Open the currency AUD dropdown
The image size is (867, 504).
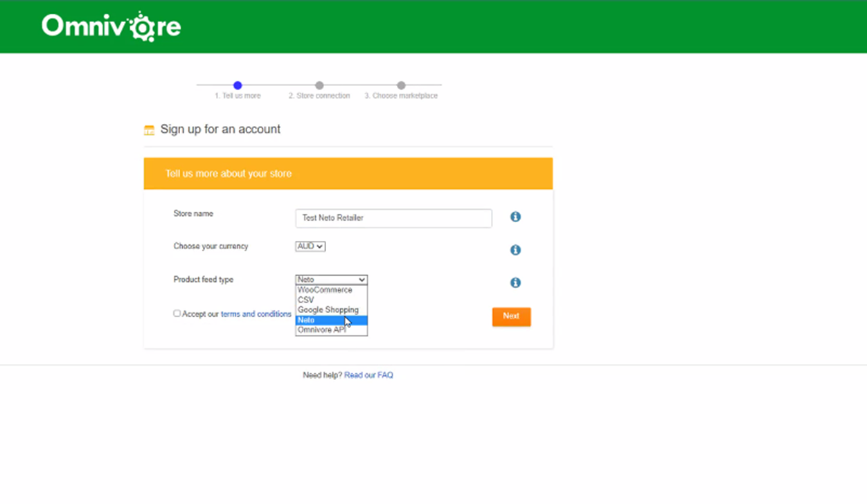point(310,246)
